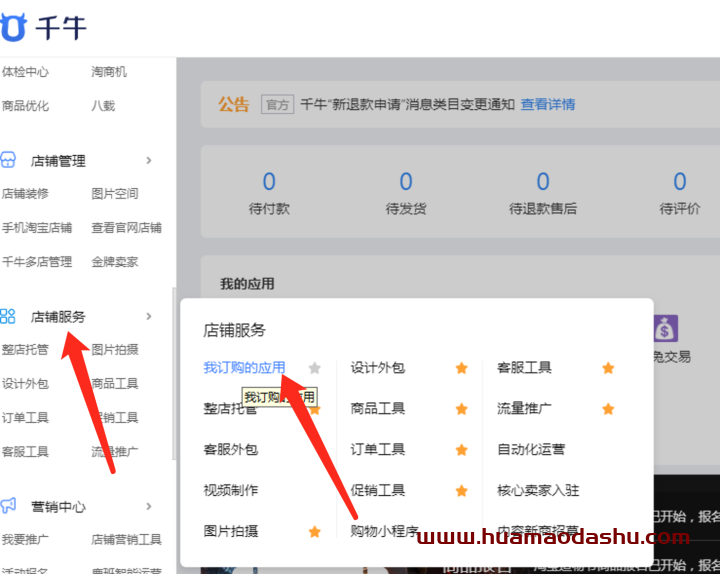Toggle the favorite star for 订单工具
Image resolution: width=720 pixels, height=574 pixels.
(461, 450)
